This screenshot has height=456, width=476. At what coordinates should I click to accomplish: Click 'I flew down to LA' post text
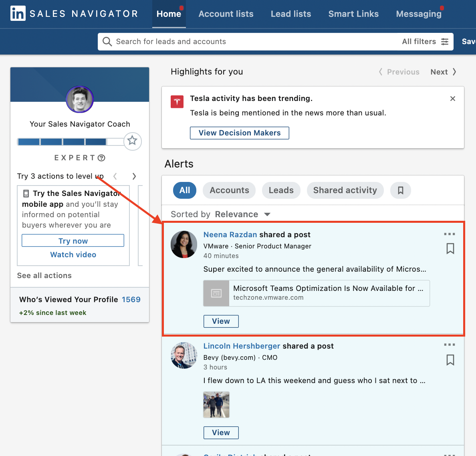(314, 381)
